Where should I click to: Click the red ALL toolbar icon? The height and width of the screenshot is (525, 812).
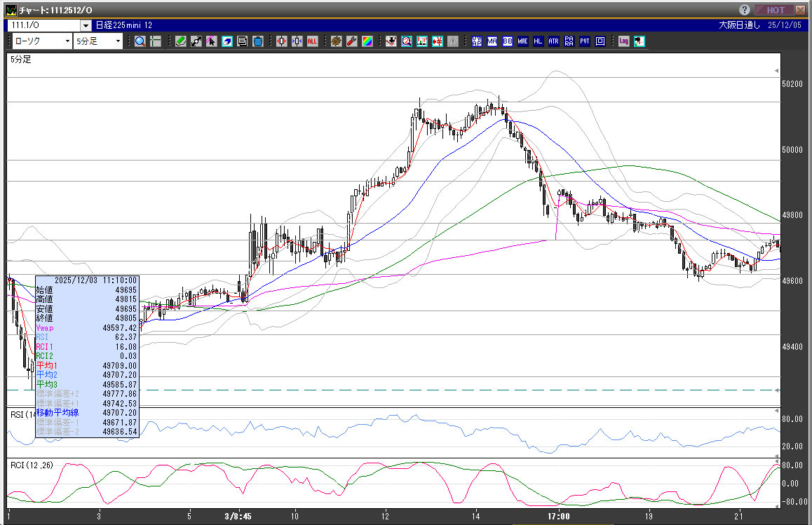[312, 41]
